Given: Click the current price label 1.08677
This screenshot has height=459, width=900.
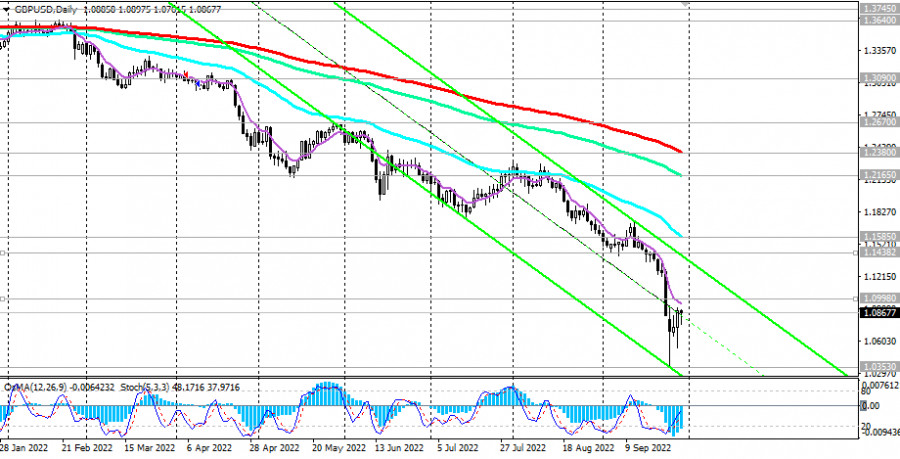Looking at the screenshot, I should (876, 312).
